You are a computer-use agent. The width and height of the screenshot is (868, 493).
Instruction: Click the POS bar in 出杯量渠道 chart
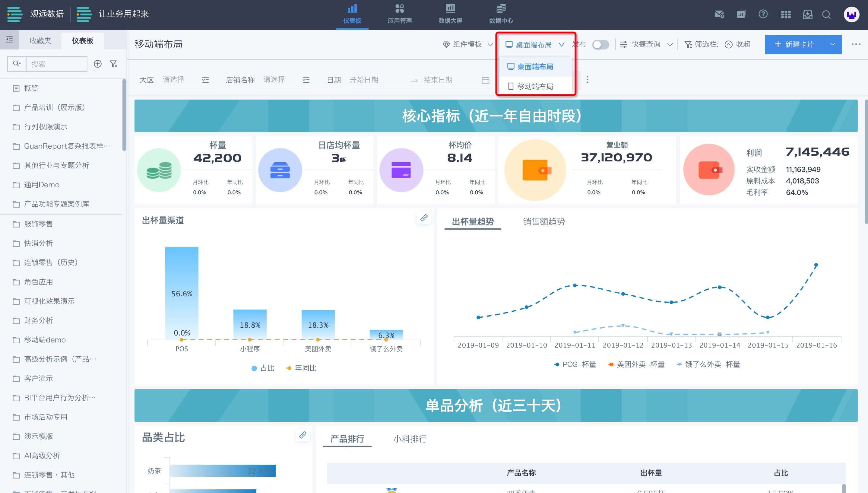coord(182,293)
